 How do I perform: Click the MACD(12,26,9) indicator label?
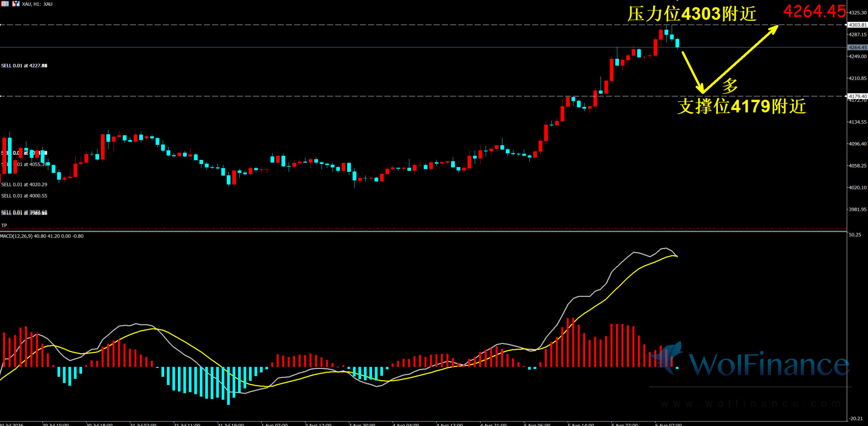coord(42,236)
